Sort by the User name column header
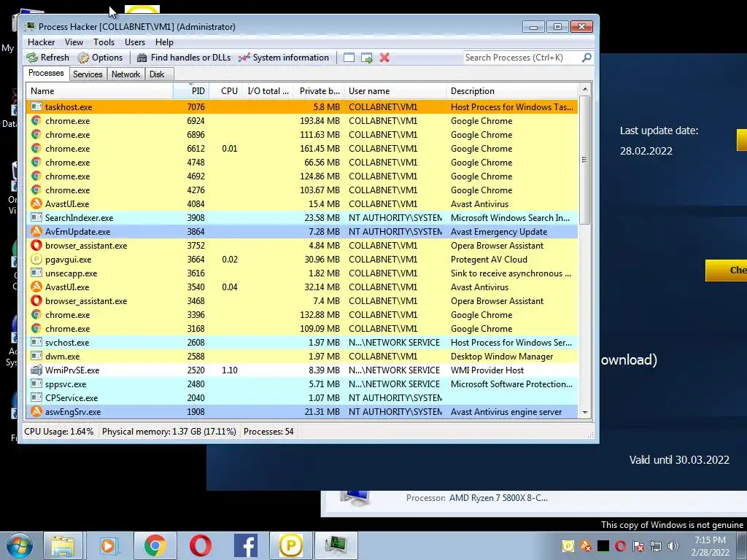 coord(395,91)
